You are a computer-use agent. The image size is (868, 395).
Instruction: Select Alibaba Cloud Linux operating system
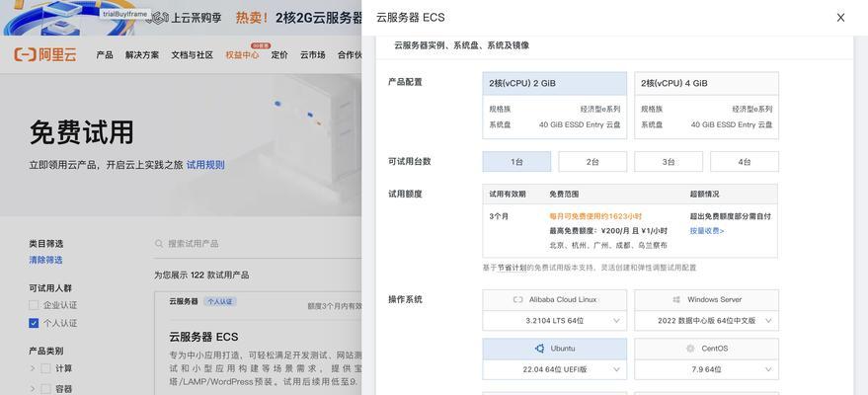click(x=555, y=300)
